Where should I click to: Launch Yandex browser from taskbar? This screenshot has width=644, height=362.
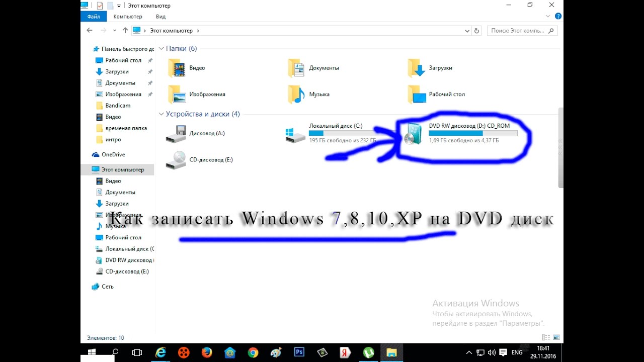point(346,352)
